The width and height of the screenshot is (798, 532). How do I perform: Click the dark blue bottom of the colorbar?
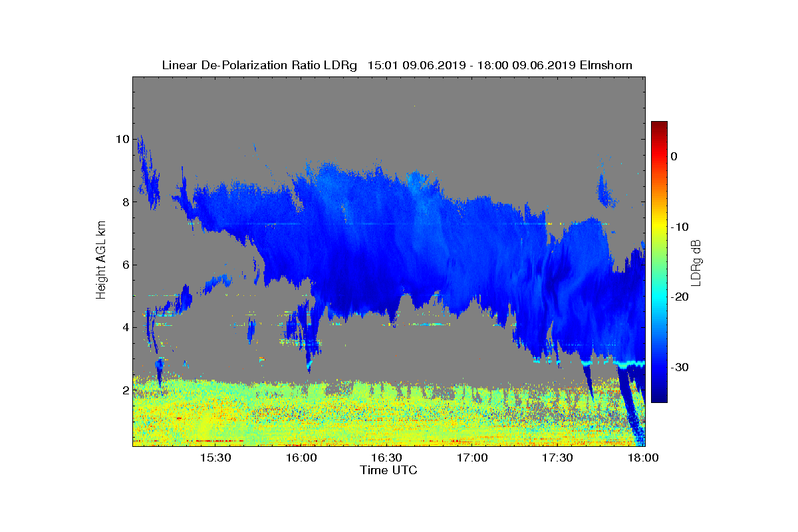pos(659,397)
